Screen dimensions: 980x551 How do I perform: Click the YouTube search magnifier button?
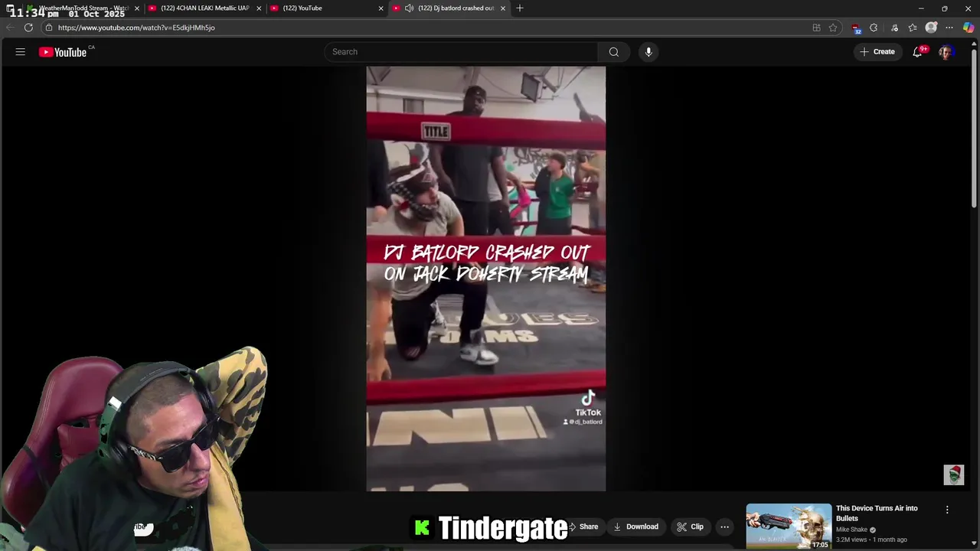[x=613, y=52]
